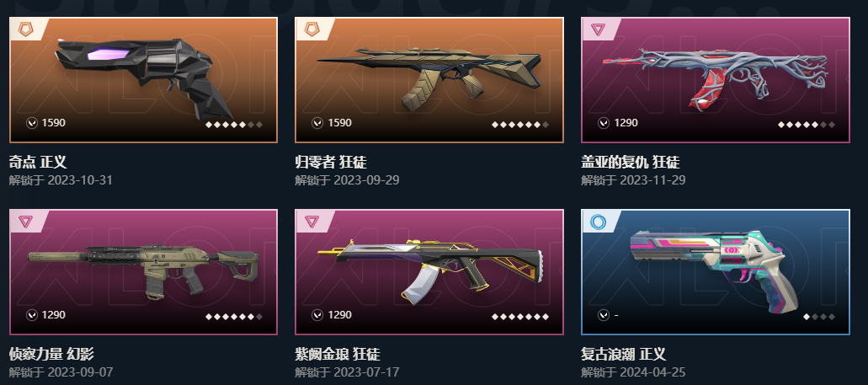Image resolution: width=868 pixels, height=385 pixels.
Task: Click the 解锁于 2023-09-07 unlock date text
Action: 61,372
